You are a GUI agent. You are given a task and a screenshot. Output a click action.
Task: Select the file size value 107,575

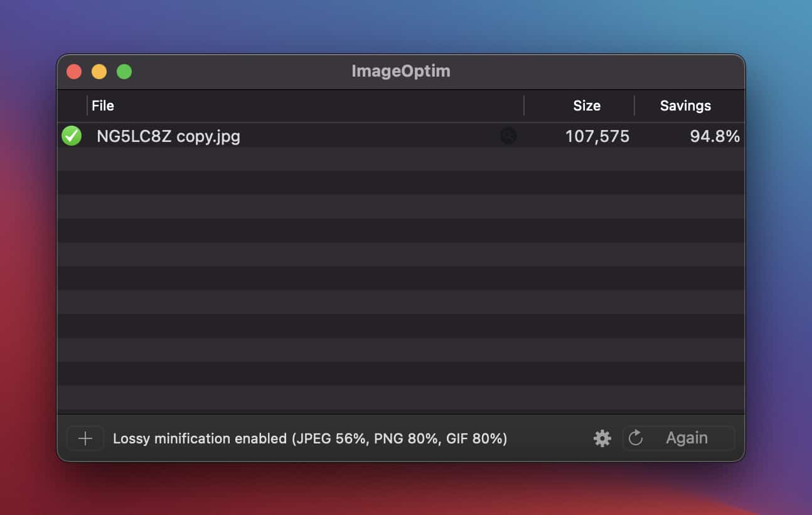pyautogui.click(x=597, y=136)
